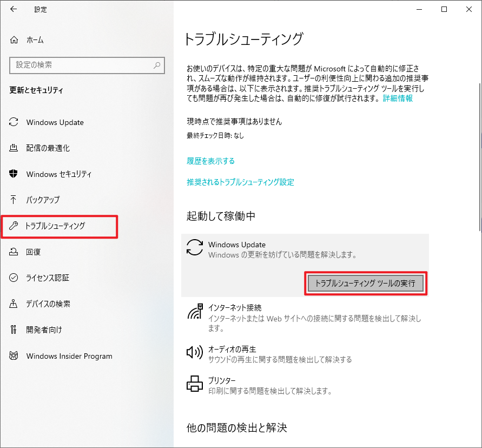Click the オーディオの再生 speaker icon
The height and width of the screenshot is (448, 482).
(x=195, y=352)
